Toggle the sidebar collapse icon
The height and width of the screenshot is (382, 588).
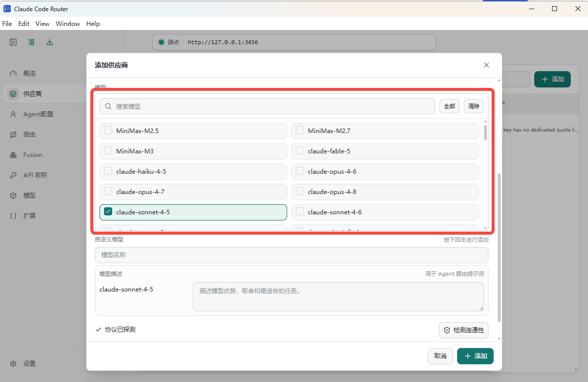[x=13, y=42]
